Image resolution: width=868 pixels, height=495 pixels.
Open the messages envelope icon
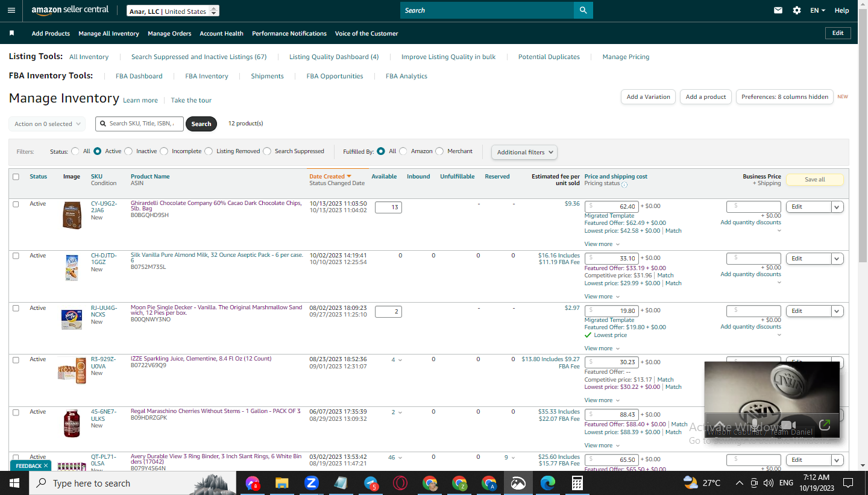pos(778,10)
